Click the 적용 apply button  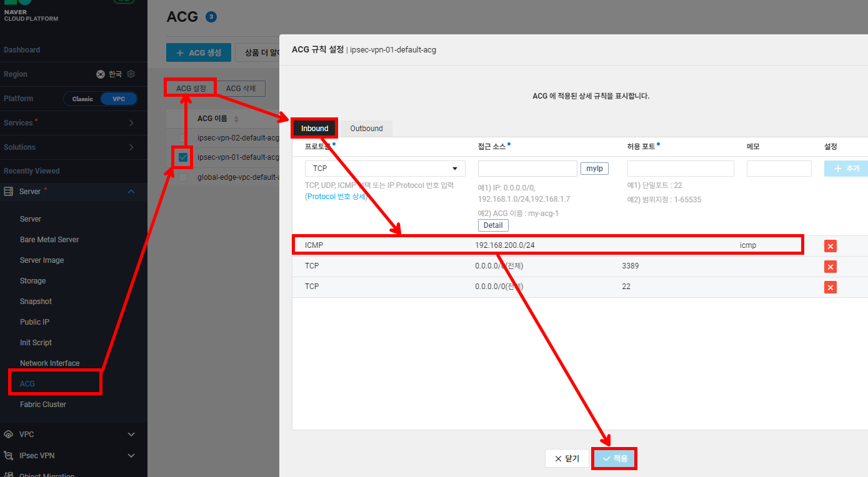coord(614,459)
